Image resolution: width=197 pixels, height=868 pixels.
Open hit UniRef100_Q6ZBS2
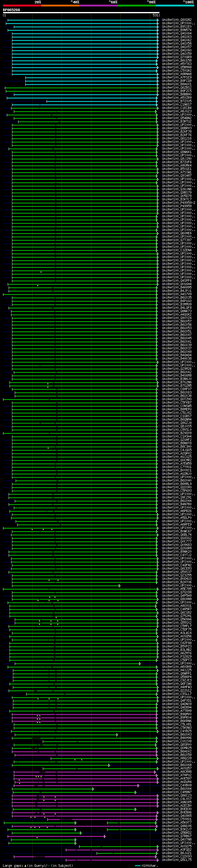(x=177, y=88)
